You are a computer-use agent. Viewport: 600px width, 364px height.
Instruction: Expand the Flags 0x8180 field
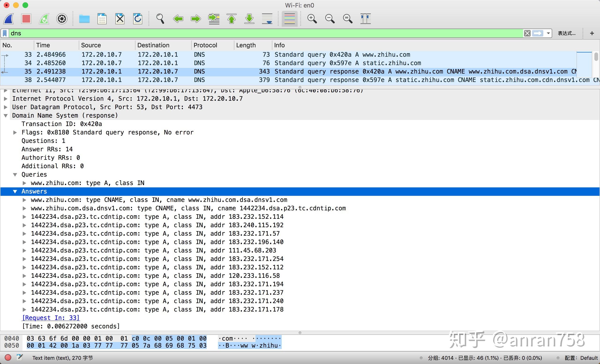15,133
